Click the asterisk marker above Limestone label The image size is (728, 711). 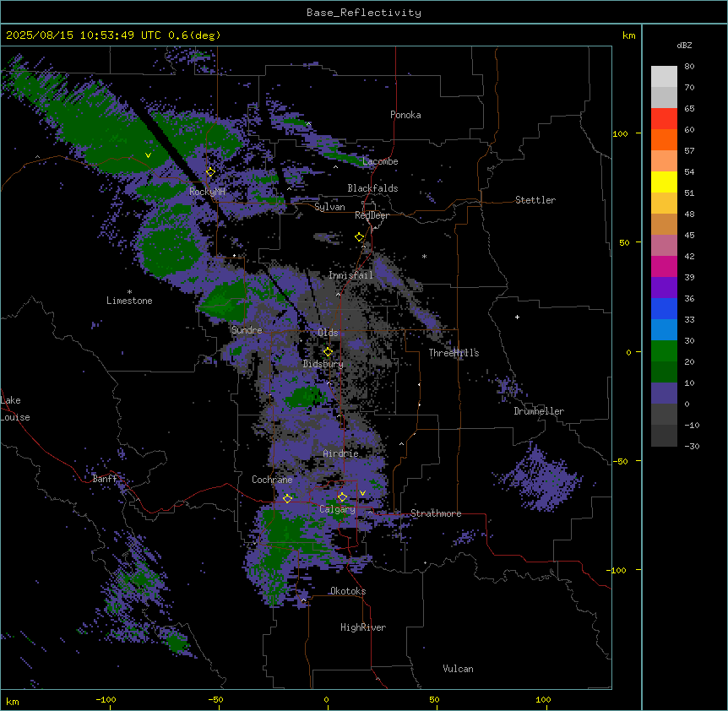point(129,292)
